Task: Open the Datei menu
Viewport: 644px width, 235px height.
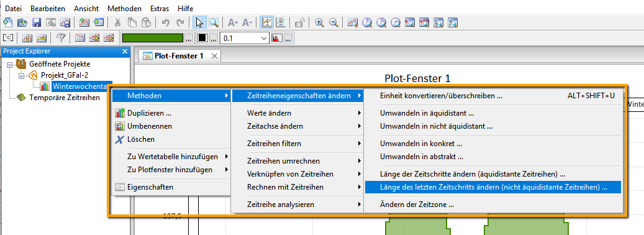Action: pos(13,8)
